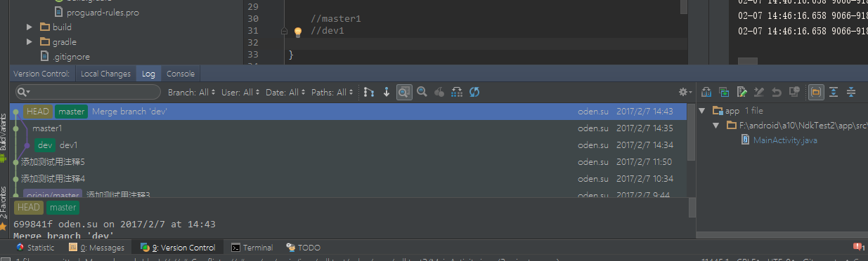Click the MainActivity.java file icon
Viewport: 868px width, 261px height.
[x=745, y=140]
